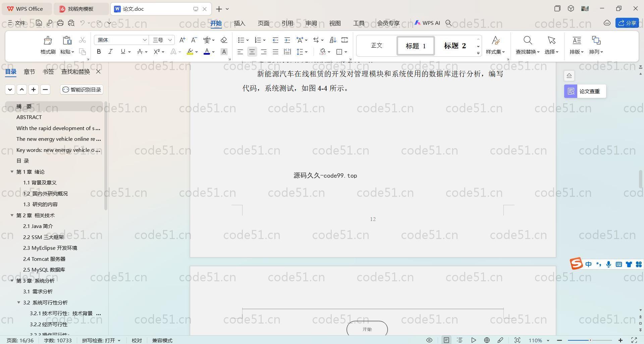The height and width of the screenshot is (344, 644).
Task: Click the 分享 share button
Action: (627, 23)
